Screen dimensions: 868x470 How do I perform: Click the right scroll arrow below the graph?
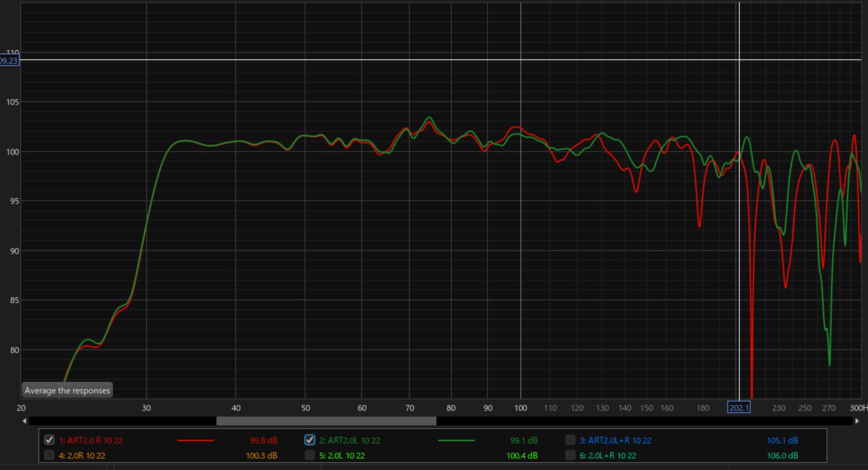pos(857,421)
